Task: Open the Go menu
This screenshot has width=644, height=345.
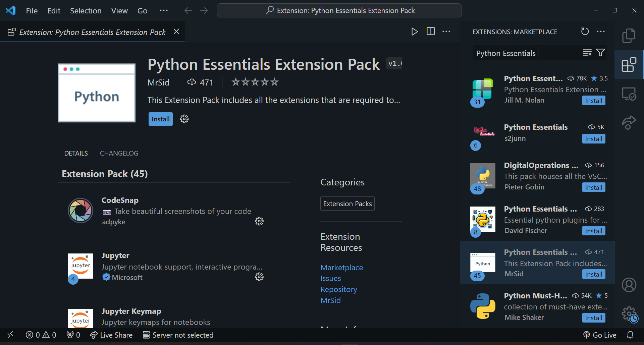Action: (142, 11)
